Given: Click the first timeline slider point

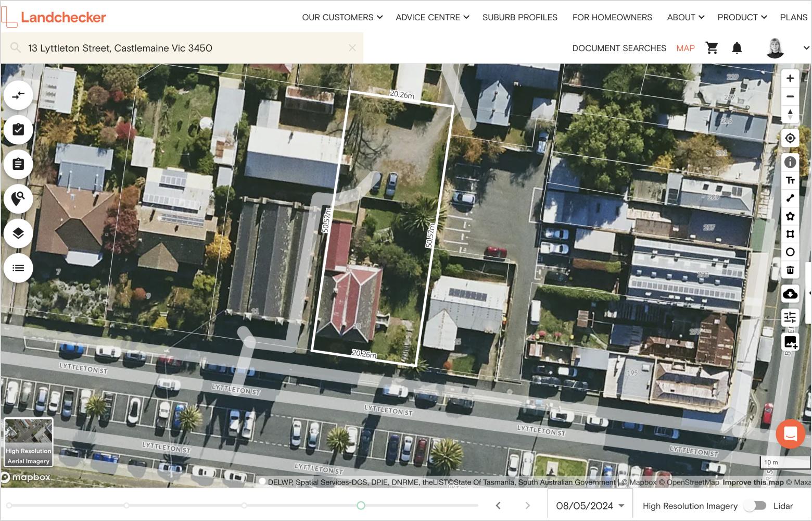Looking at the screenshot, I should (x=9, y=505).
